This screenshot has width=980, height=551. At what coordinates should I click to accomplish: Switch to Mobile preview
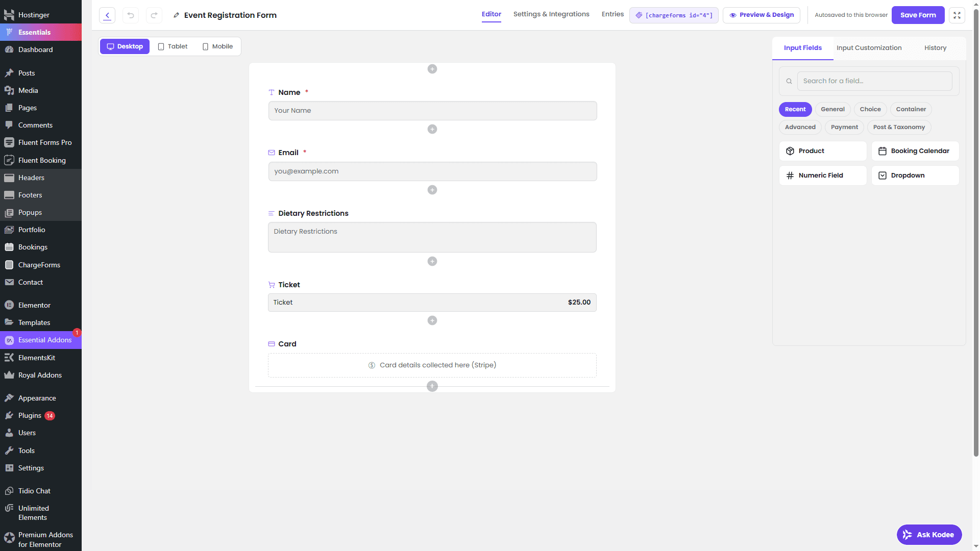(x=217, y=46)
